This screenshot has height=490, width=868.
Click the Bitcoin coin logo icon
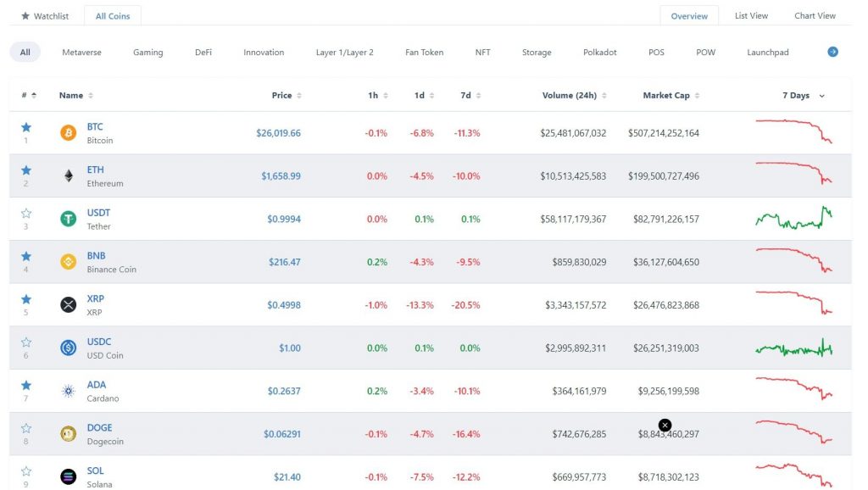[68, 133]
